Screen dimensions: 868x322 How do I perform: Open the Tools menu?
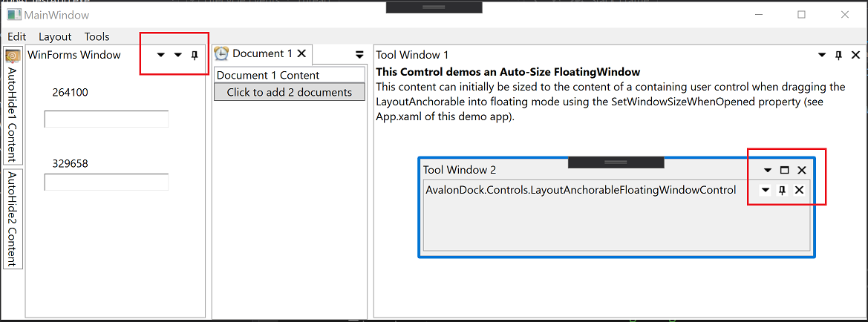97,36
